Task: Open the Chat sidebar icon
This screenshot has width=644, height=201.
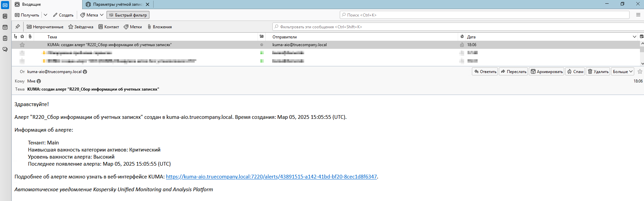Action: click(x=5, y=49)
